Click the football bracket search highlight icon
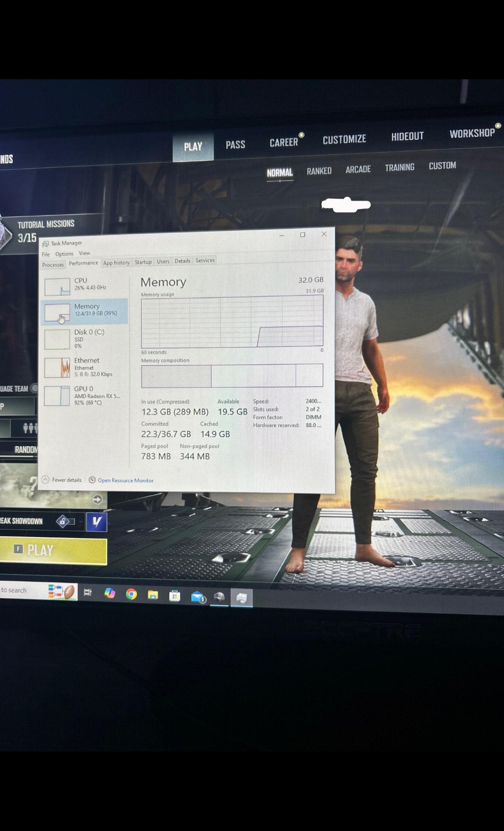504x831 pixels. (x=62, y=592)
